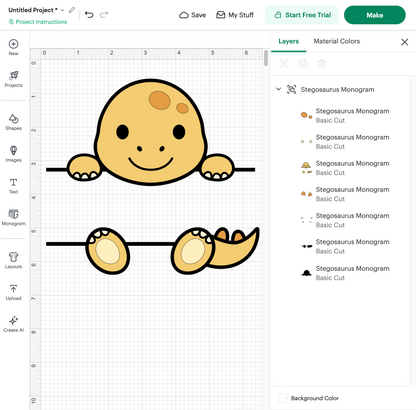416x410 pixels.
Task: Open the Layouts icon in the sidebar
Action: pos(13,257)
